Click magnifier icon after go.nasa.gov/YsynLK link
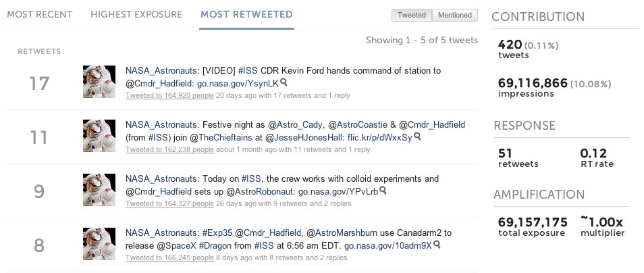The width and height of the screenshot is (644, 273). pos(284,82)
